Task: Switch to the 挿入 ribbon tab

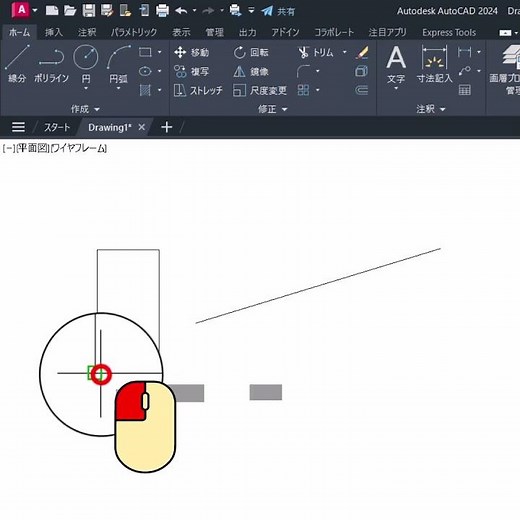Action: (54, 32)
